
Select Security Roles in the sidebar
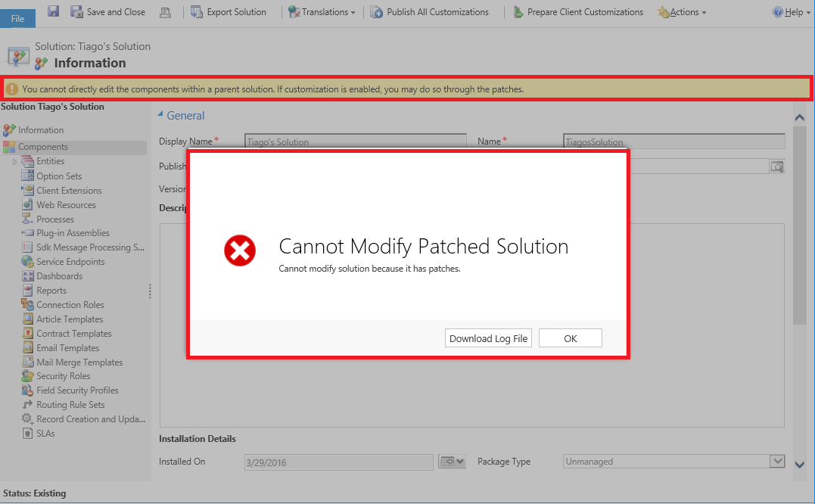pos(63,376)
